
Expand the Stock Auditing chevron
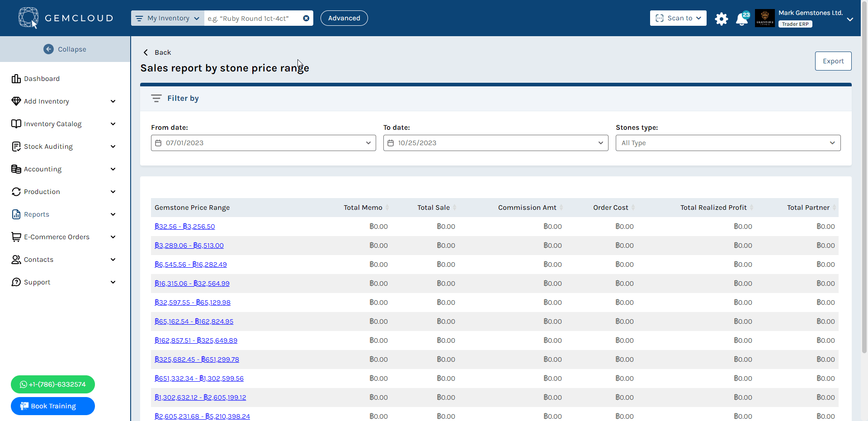113,147
